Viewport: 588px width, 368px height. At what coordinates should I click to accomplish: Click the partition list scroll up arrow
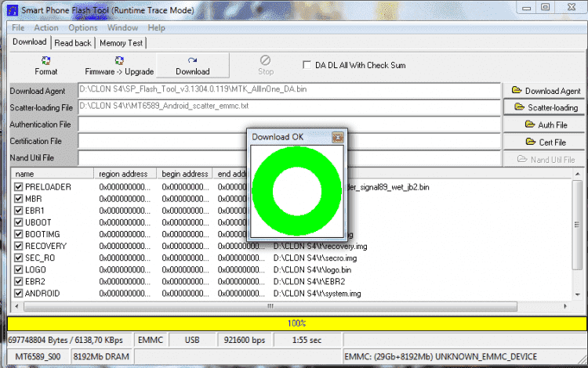click(x=577, y=175)
